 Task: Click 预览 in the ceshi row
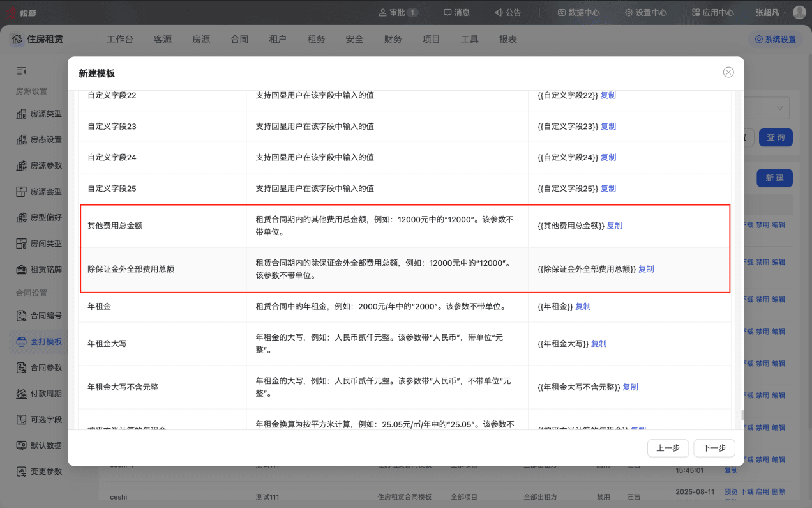[x=731, y=491]
